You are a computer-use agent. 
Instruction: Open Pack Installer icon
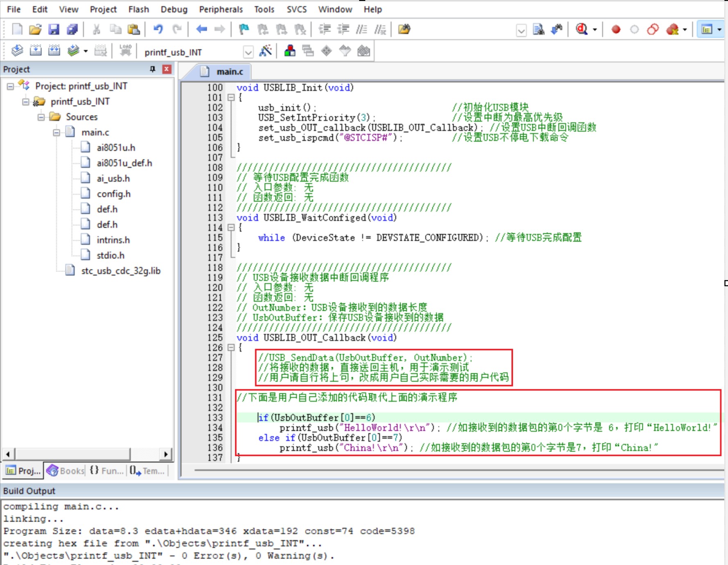[364, 51]
